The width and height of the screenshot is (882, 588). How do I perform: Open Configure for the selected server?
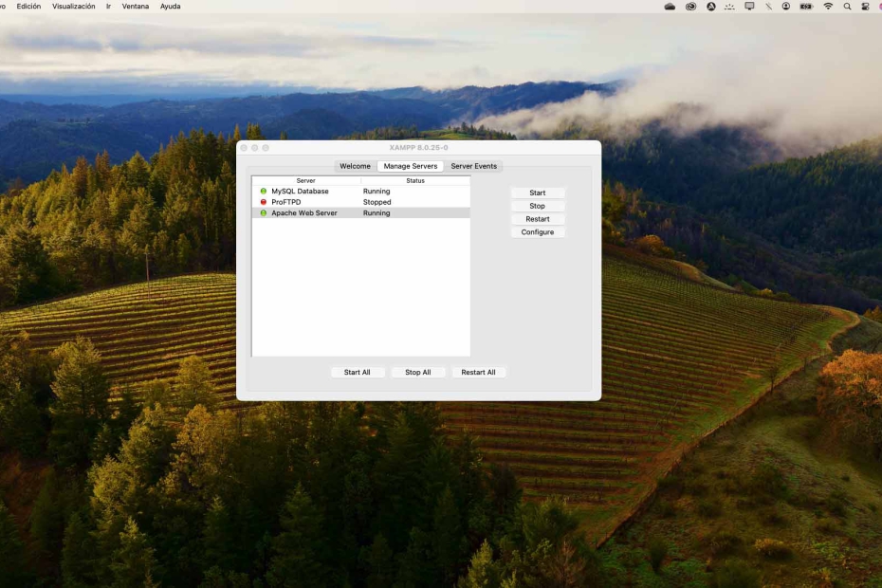click(537, 231)
